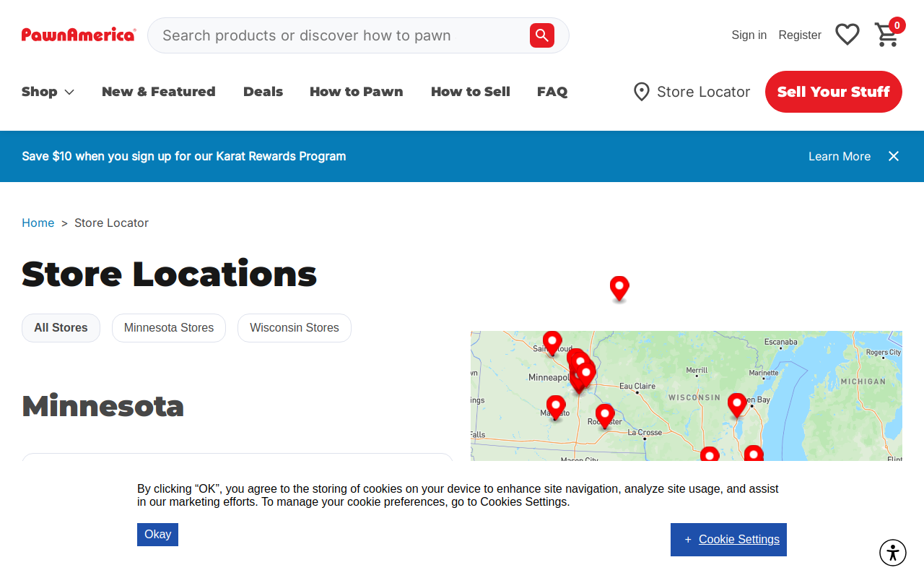Filter by Minnesota Stores
Image resolution: width=924 pixels, height=578 pixels.
(x=169, y=328)
